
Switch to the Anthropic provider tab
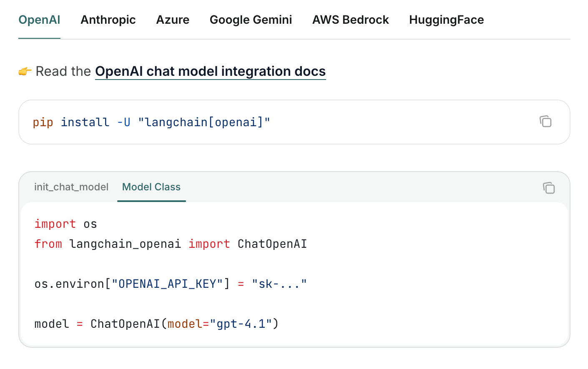coord(108,20)
